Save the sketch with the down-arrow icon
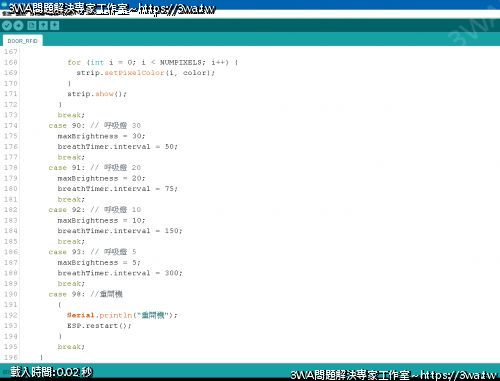The image size is (500, 381). pos(55,26)
